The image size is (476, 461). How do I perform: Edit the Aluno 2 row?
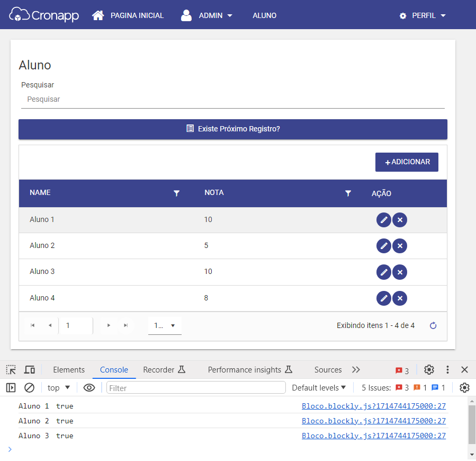point(384,246)
